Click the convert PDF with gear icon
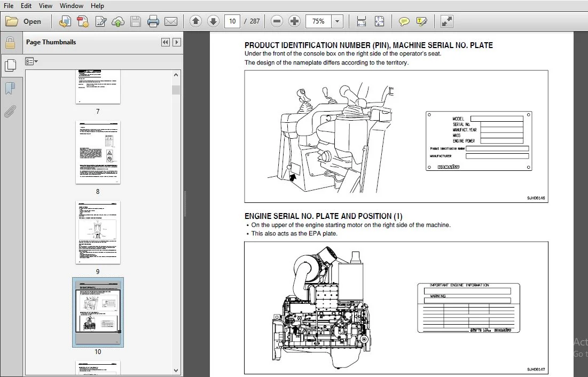This screenshot has height=377, width=588. click(82, 21)
